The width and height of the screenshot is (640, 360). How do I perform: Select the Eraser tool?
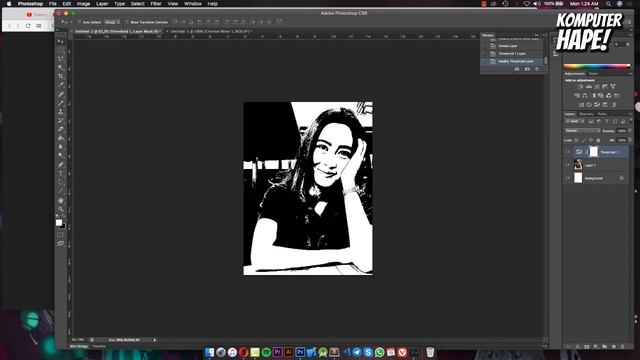tap(60, 129)
